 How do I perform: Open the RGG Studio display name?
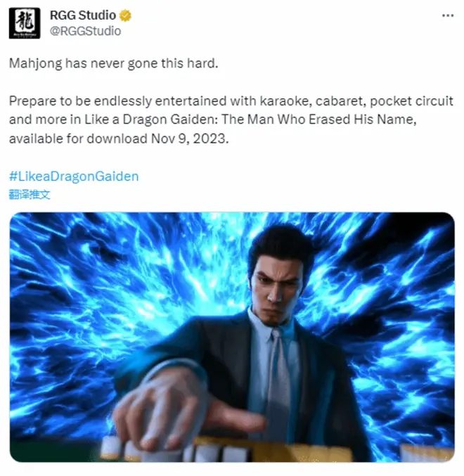coord(83,15)
